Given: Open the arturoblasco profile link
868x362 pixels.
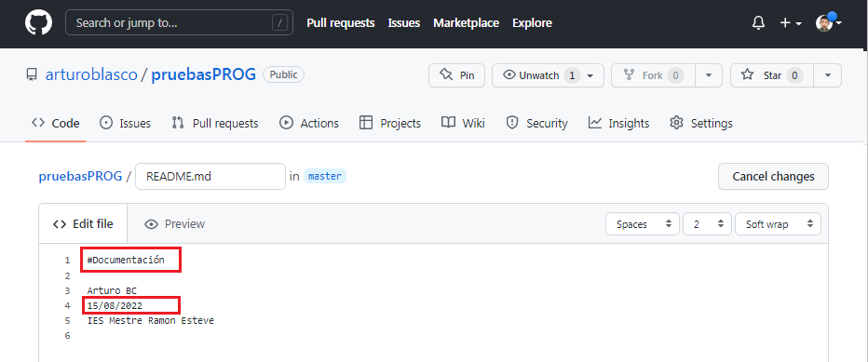Looking at the screenshot, I should tap(91, 74).
